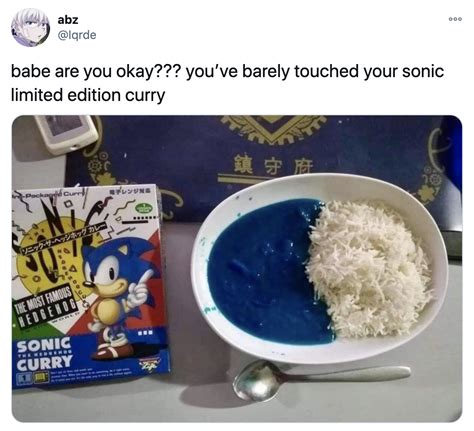The width and height of the screenshot is (474, 431).
Task: Click THE MOST FAMOUS HEDGEHOG banner
Action: (44, 307)
